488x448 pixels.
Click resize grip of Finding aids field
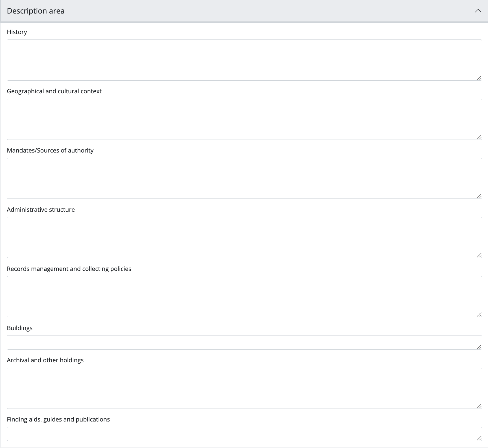point(479,438)
